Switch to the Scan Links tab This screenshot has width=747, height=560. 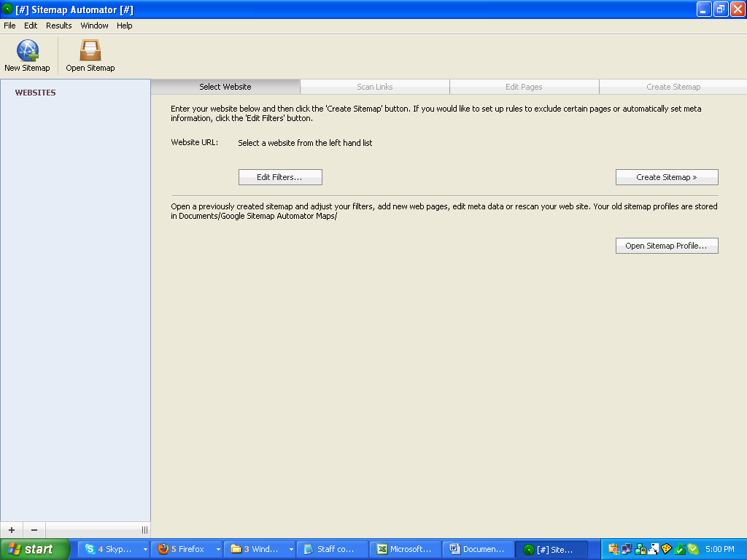point(375,87)
